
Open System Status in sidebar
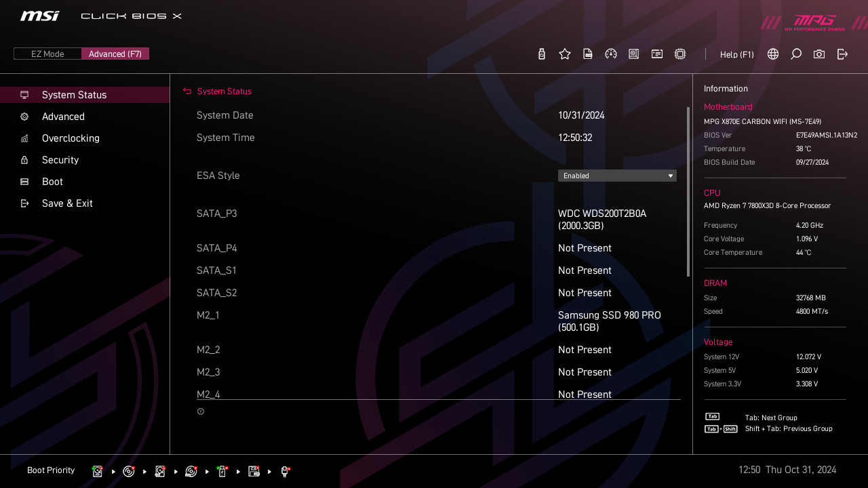(85, 95)
